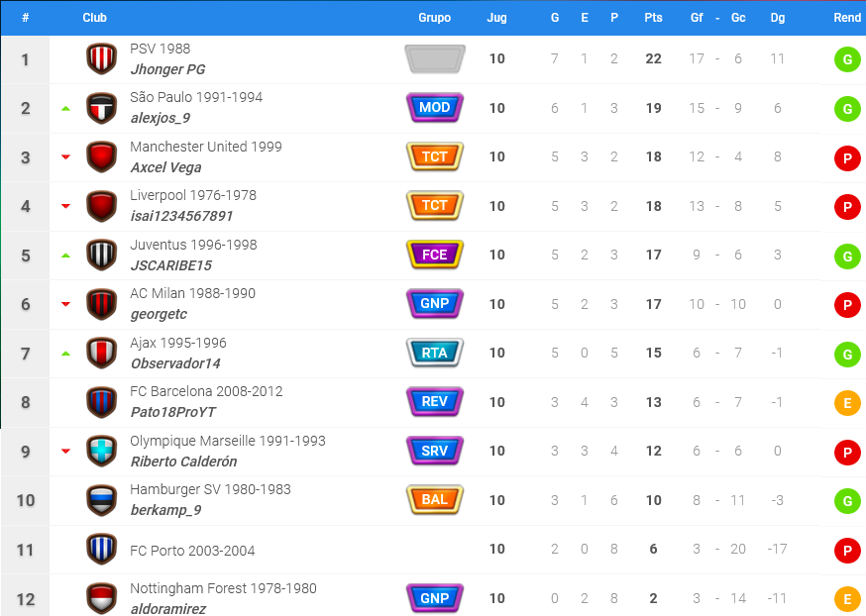Sort the table by Pts column header
This screenshot has width=866, height=616.
tap(653, 18)
